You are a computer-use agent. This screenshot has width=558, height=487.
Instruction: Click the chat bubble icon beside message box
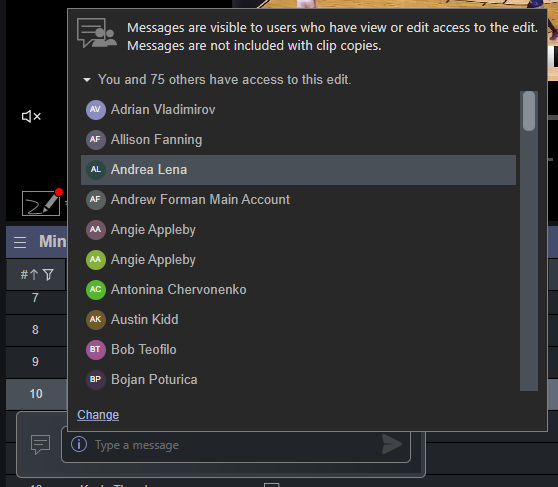[x=40, y=444]
